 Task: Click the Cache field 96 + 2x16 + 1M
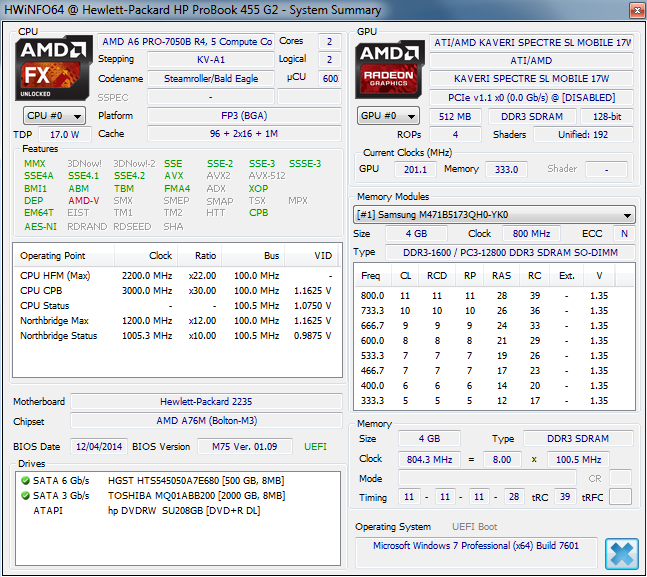click(x=244, y=134)
